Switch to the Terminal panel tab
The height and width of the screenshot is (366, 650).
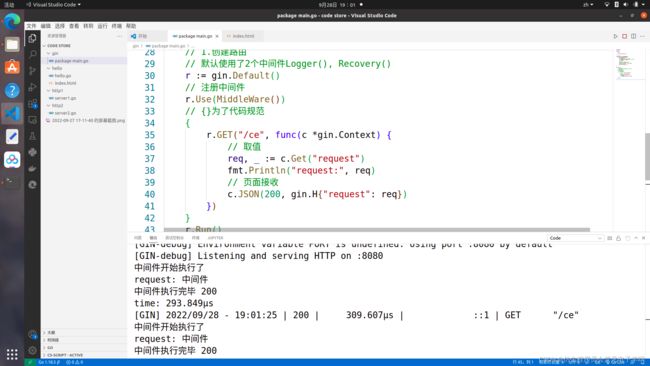click(195, 238)
